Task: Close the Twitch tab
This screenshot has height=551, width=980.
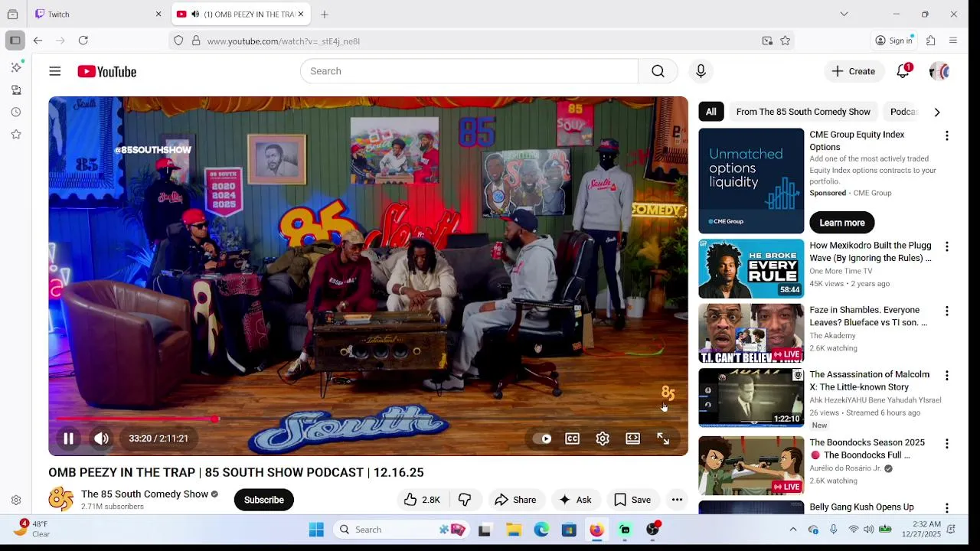Action: pyautogui.click(x=158, y=14)
